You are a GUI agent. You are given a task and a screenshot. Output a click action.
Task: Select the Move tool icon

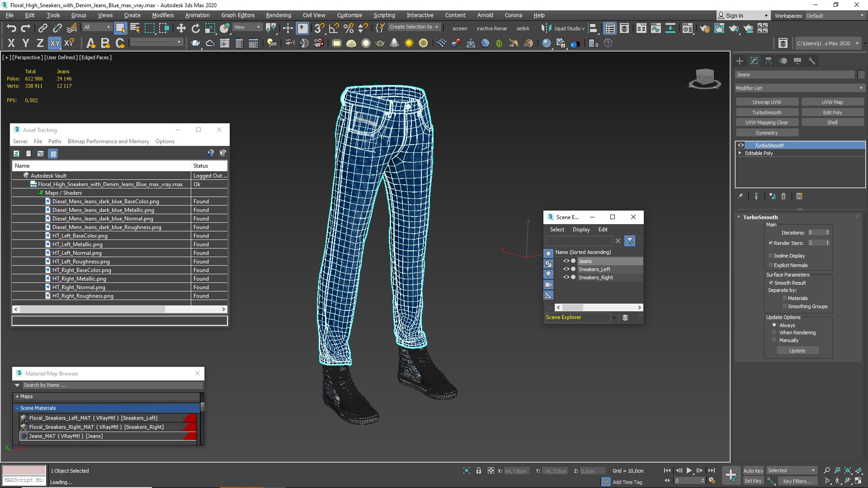181,28
